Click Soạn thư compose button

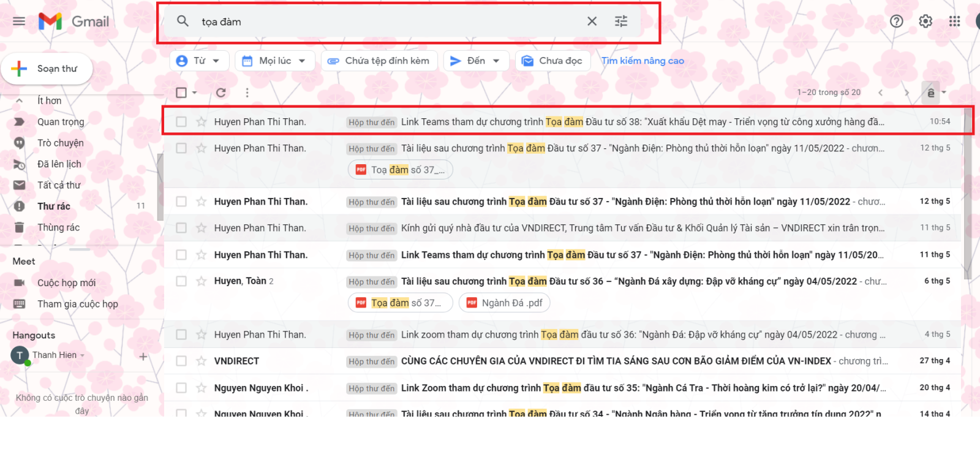[x=47, y=69]
